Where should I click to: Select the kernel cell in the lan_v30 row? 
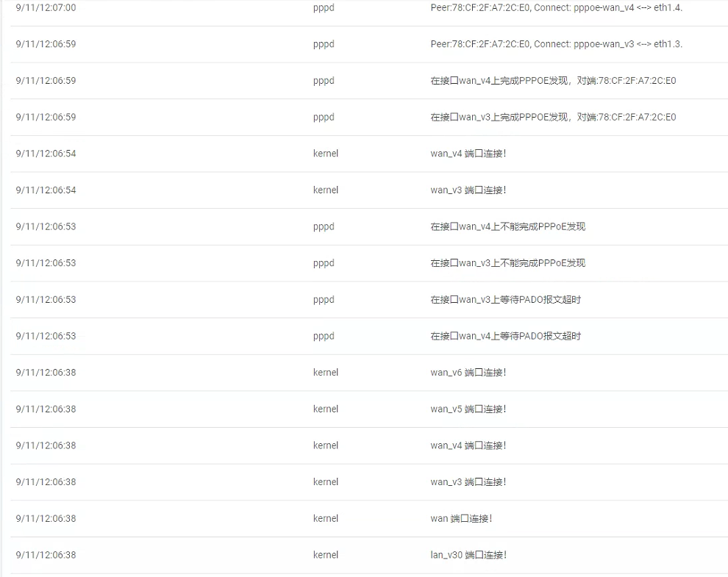click(326, 555)
